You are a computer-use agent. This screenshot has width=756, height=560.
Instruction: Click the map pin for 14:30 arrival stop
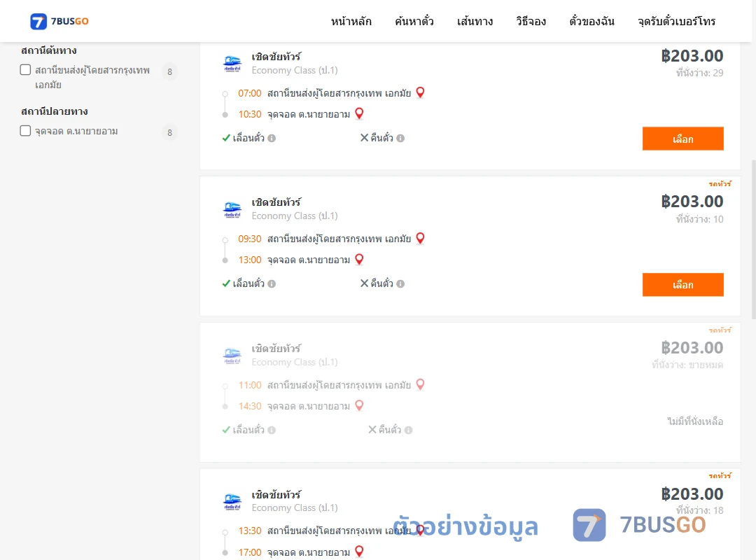pos(359,406)
